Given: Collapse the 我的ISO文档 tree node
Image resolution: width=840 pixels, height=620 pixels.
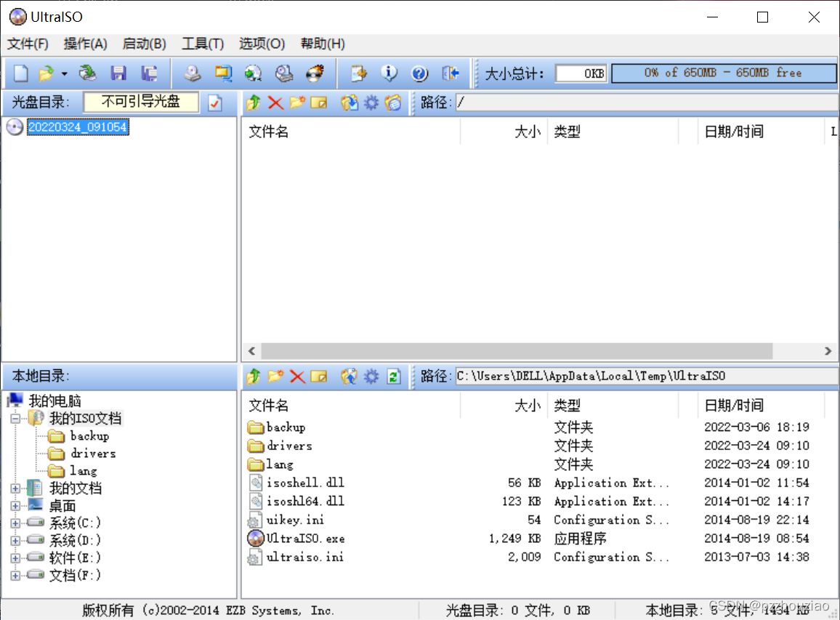Looking at the screenshot, I should tap(15, 419).
